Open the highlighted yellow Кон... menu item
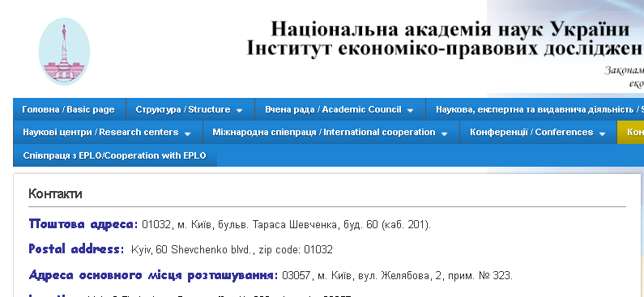644x297 pixels. (x=630, y=132)
